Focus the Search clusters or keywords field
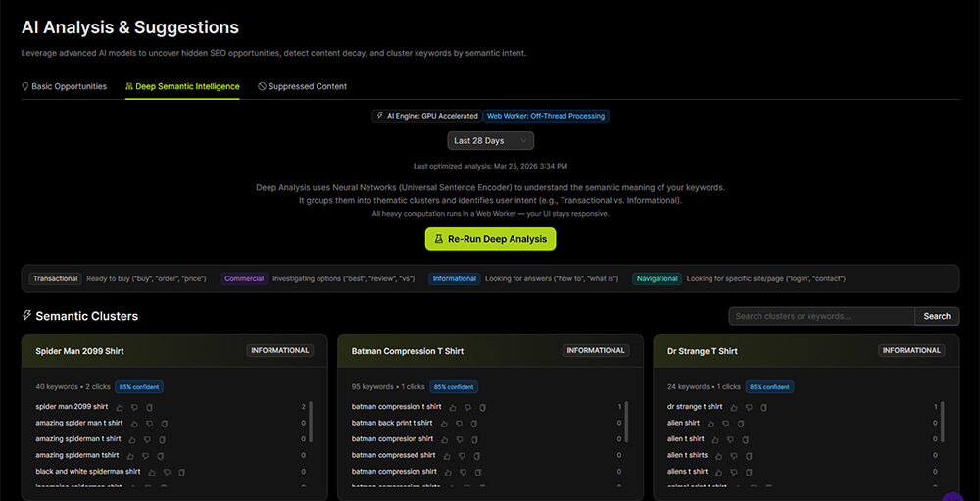Viewport: 980px width, 501px height. click(x=822, y=316)
